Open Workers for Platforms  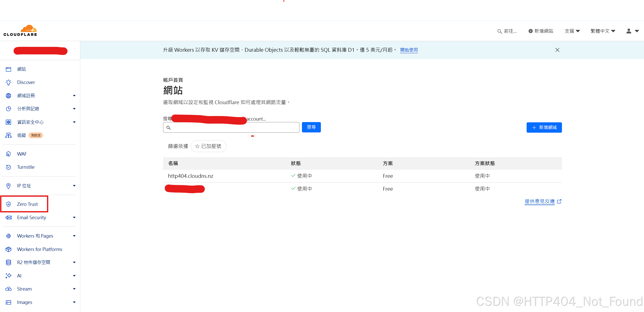click(x=39, y=249)
